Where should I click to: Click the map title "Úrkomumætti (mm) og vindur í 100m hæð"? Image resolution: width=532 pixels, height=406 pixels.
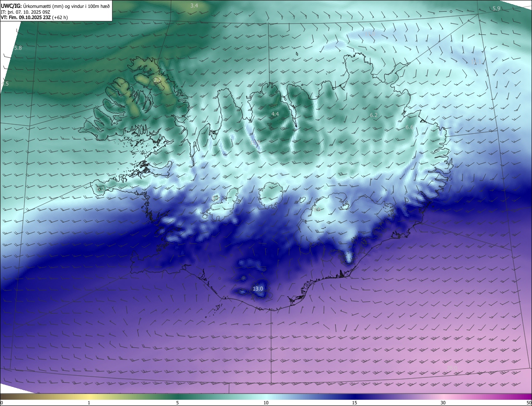pos(66,6)
